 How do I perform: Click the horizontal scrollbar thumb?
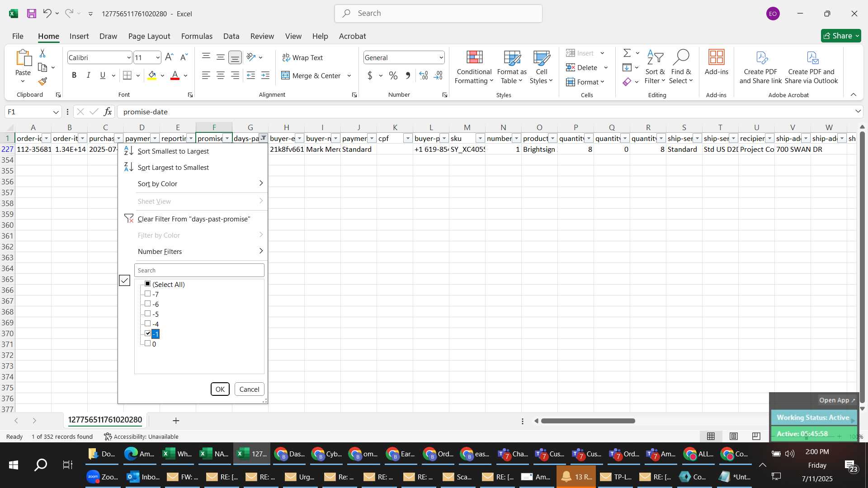(x=588, y=421)
